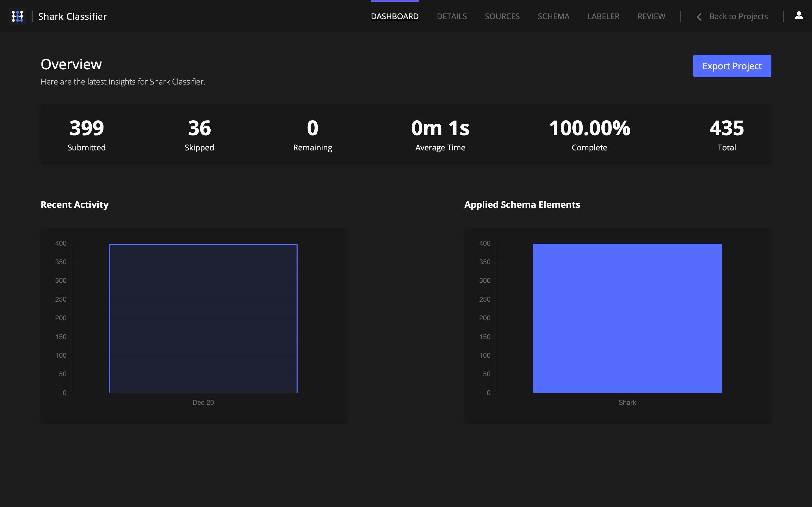Click the blue Shark schema bar
The width and height of the screenshot is (812, 507).
point(627,318)
